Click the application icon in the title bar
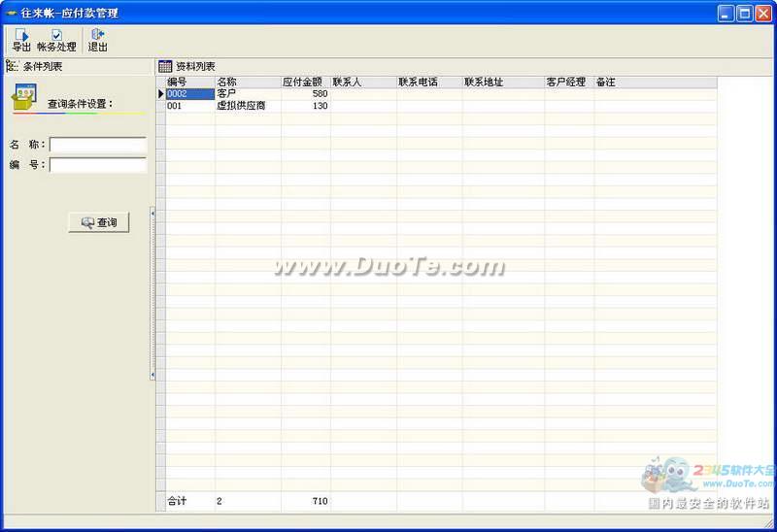 pos(11,13)
